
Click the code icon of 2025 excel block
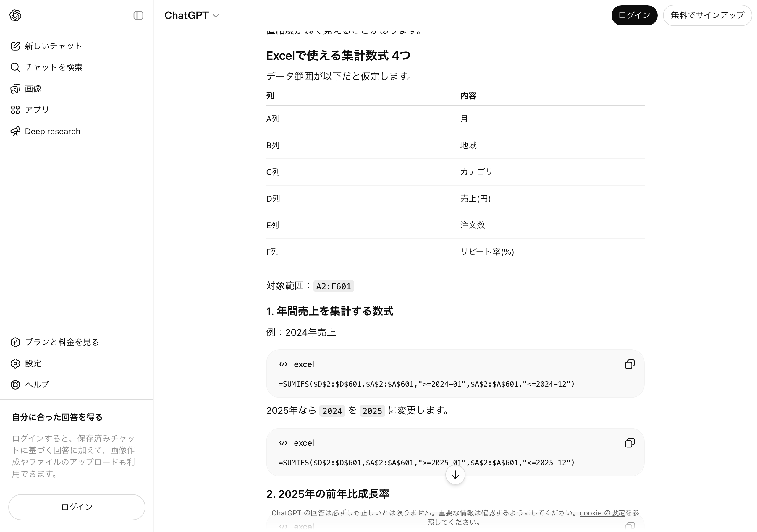coord(283,443)
